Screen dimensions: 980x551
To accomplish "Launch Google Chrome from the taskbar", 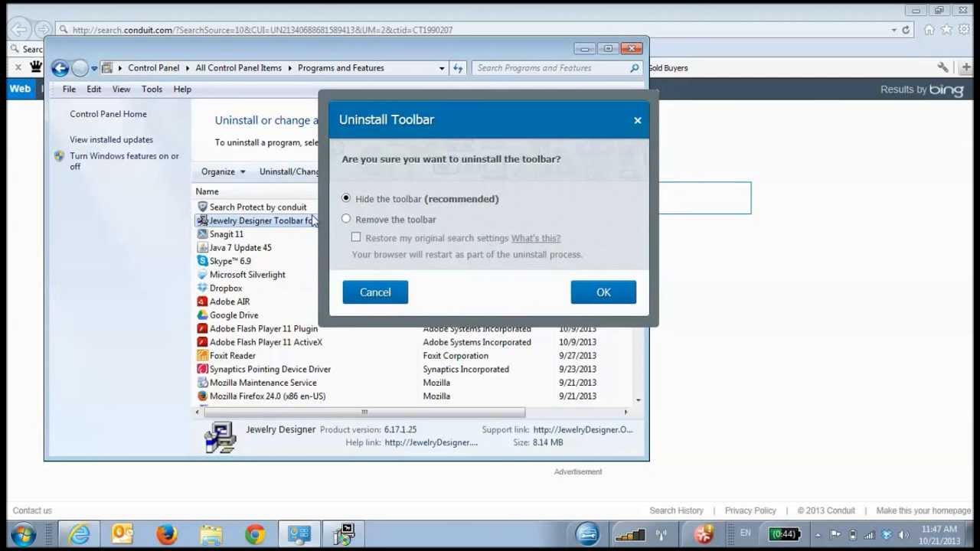I will (256, 534).
